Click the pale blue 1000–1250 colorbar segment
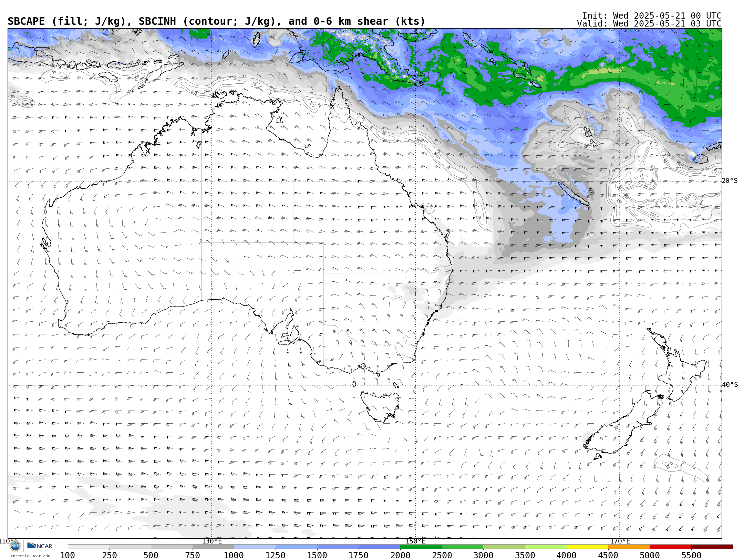 tap(255, 547)
